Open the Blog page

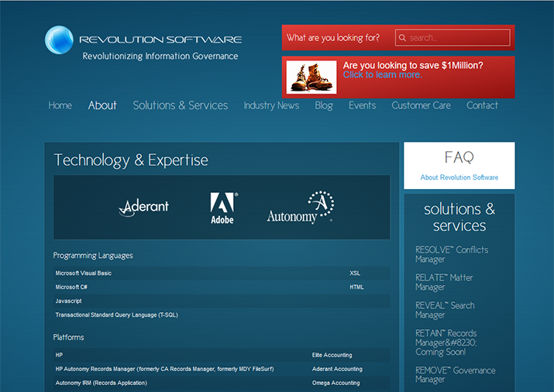point(324,105)
